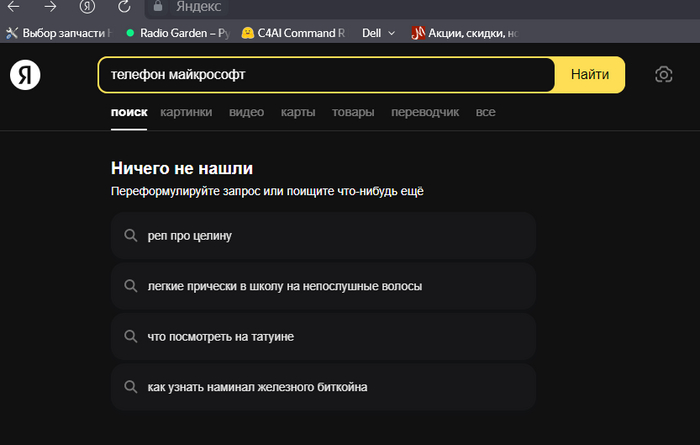
Task: Expand the Dell bookmarks folder
Action: (x=378, y=33)
